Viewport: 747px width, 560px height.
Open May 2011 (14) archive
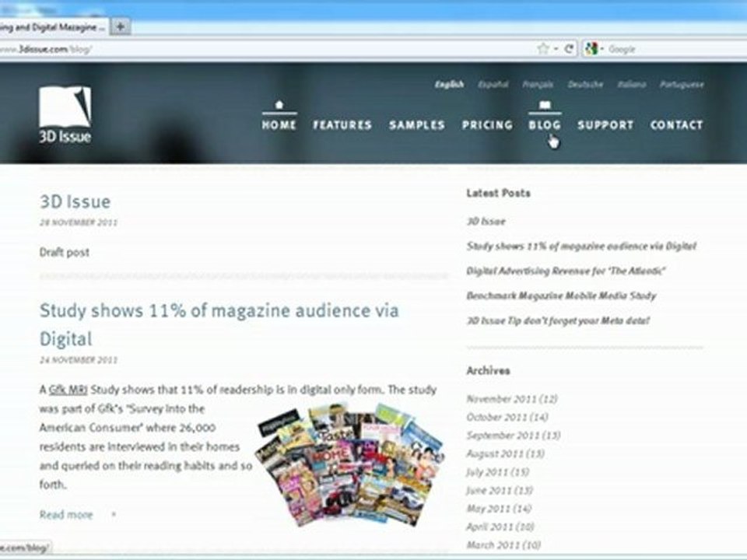499,509
